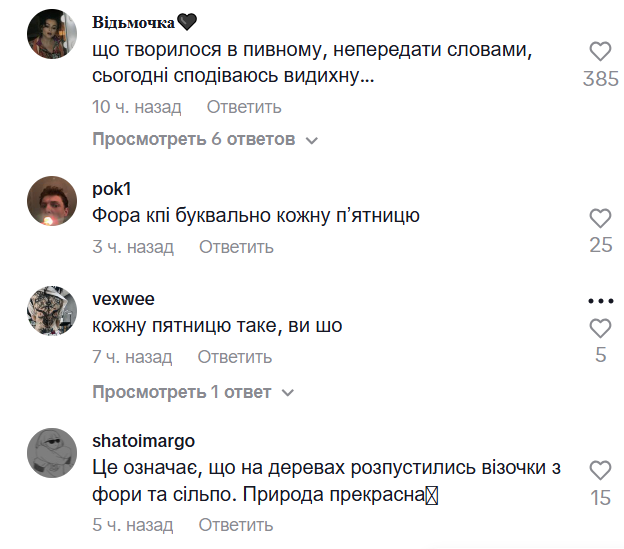Reply to Відьмочка's comment

pos(244,107)
